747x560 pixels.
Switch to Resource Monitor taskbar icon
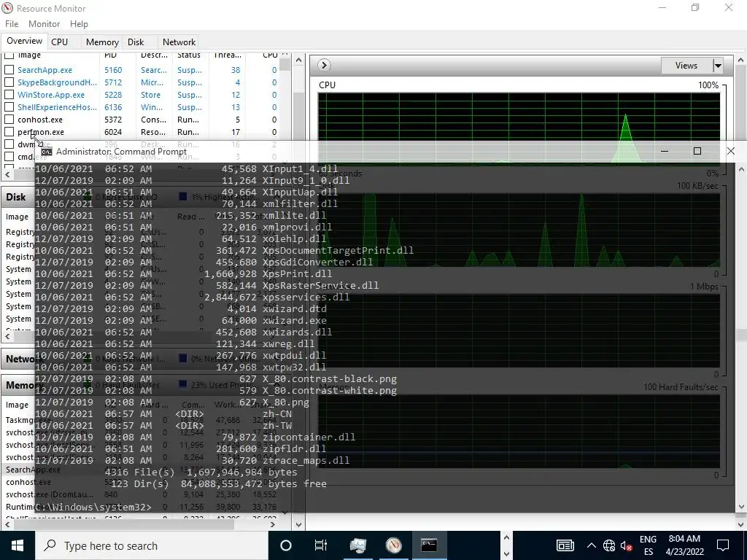point(393,545)
